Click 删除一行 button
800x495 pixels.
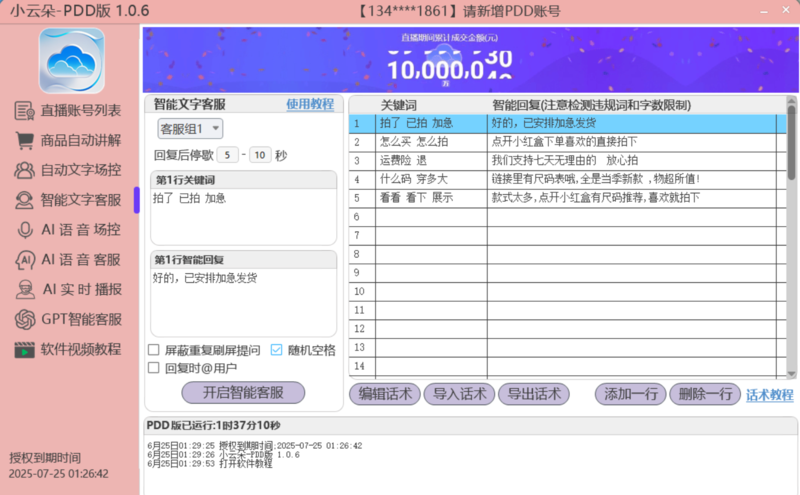705,394
